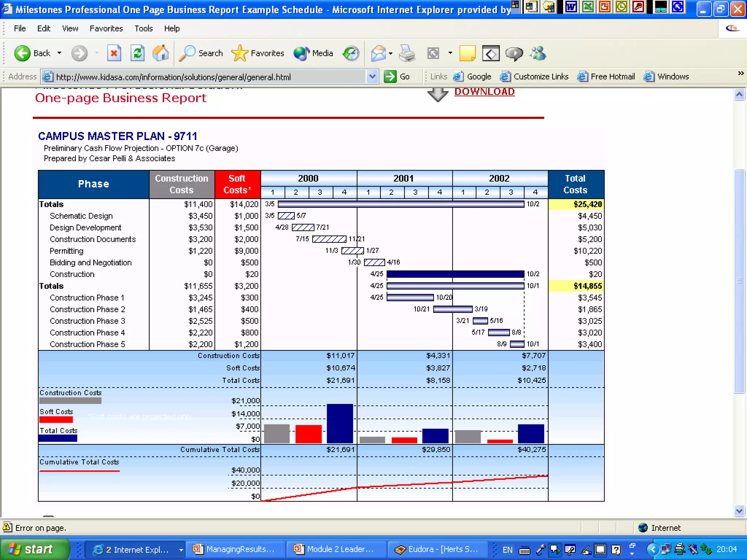Viewport: 747px width, 560px height.
Task: Click the Messenger people icon
Action: coord(538,54)
